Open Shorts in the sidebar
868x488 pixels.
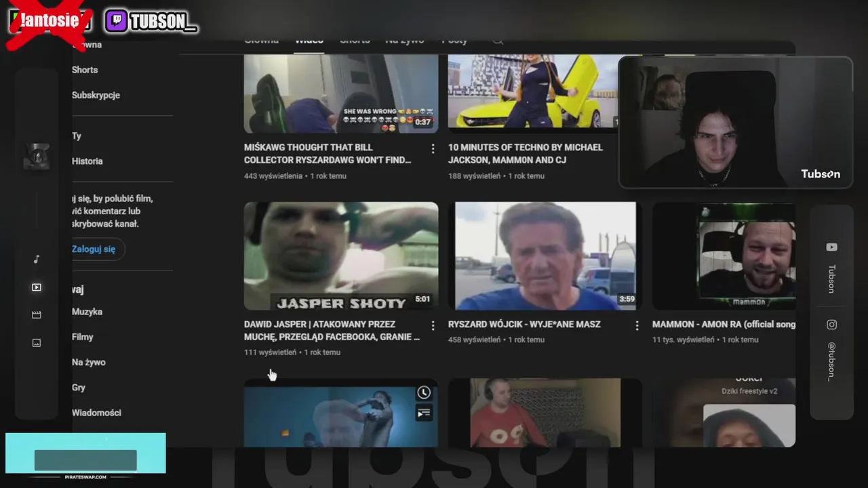pos(85,70)
